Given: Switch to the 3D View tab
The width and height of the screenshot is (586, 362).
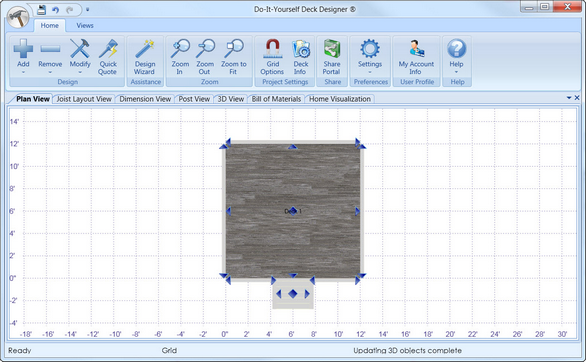Looking at the screenshot, I should click(231, 99).
